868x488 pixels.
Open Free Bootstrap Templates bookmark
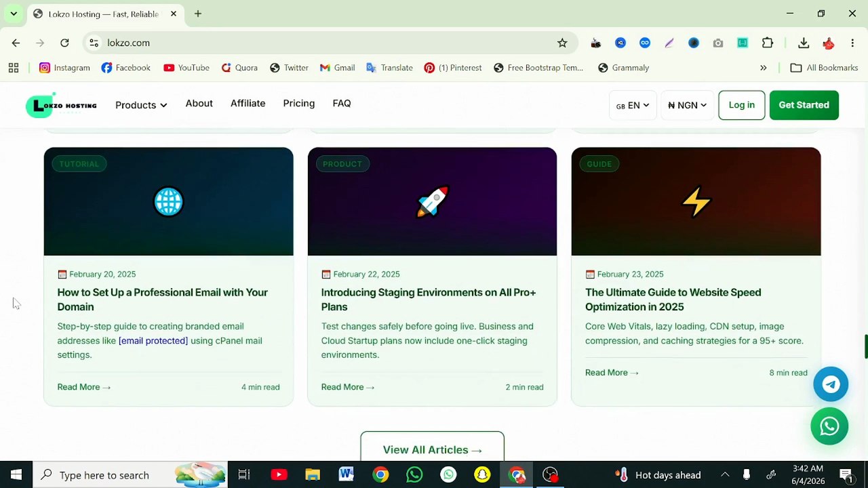tap(538, 68)
